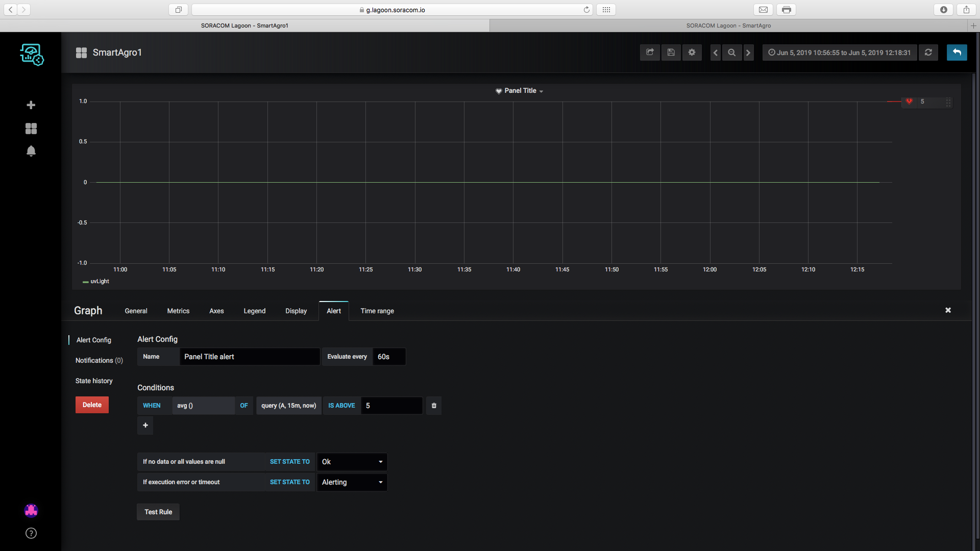Save dashboard with floppy disk icon
Screen dimensions: 980x551
[671, 53]
